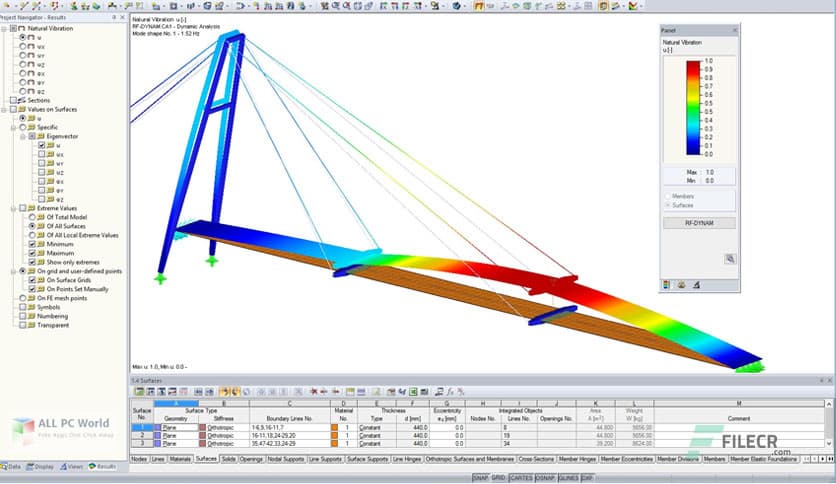Toggle On Surface Grids checkbox
The height and width of the screenshot is (484, 836).
click(x=32, y=280)
